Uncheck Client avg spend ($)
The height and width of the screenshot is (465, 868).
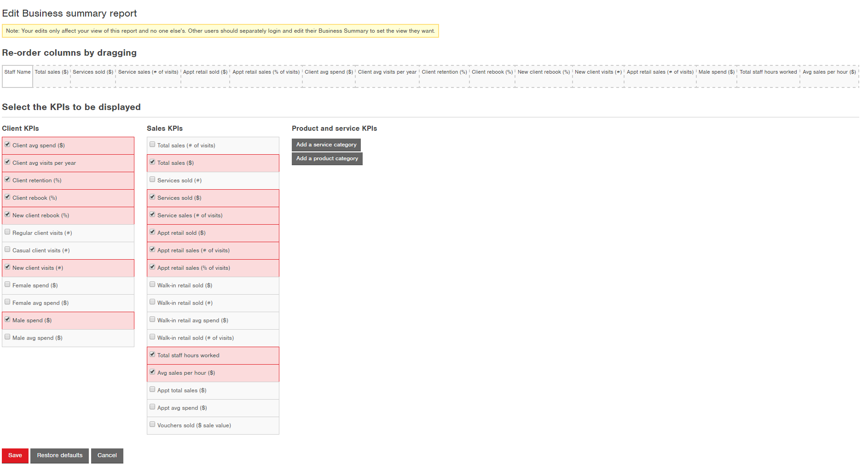(x=7, y=144)
